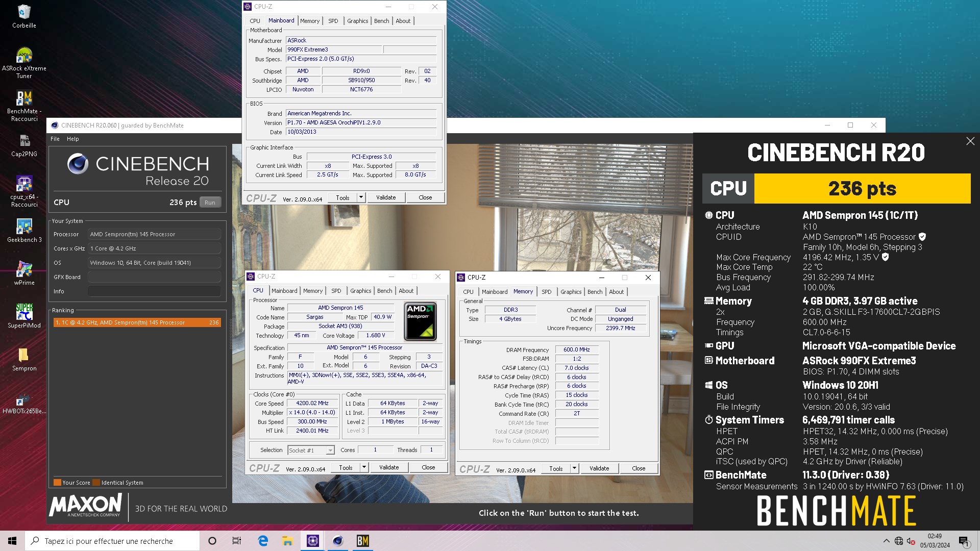Open the cpuz_x64 shortcut desktop icon

point(24,191)
